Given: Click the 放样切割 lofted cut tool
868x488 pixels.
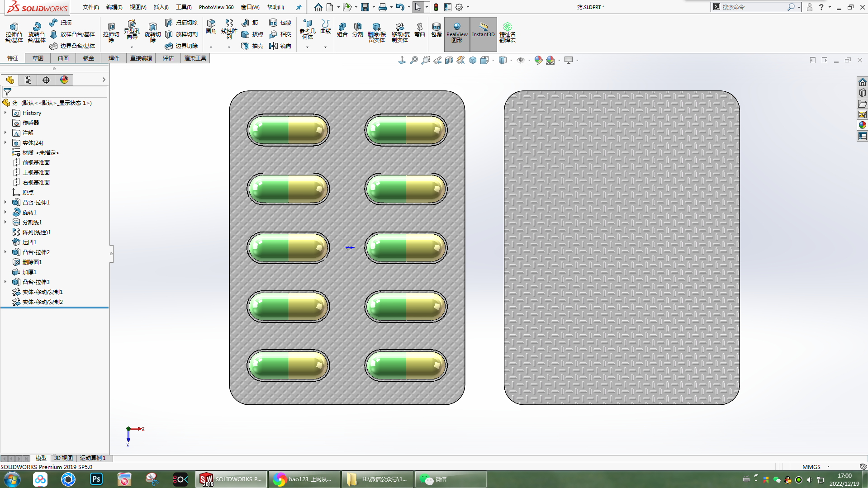Looking at the screenshot, I should (181, 34).
